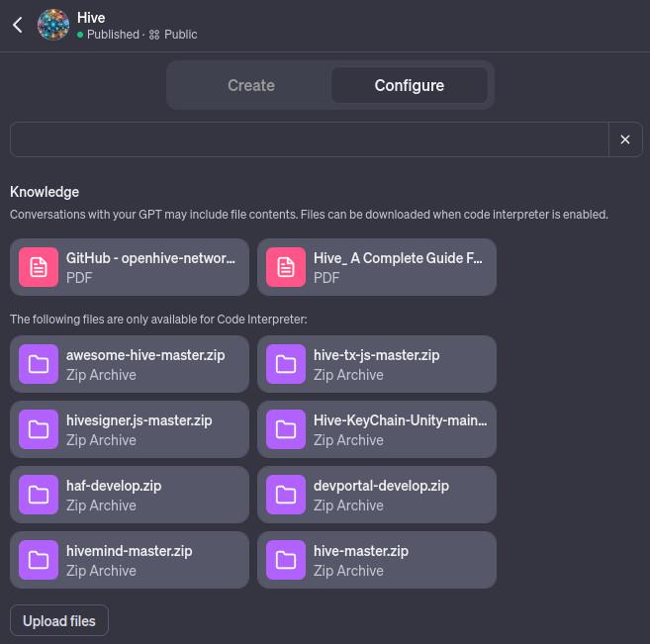The width and height of the screenshot is (650, 644).
Task: Click the Hive title in header
Action: (x=91, y=18)
